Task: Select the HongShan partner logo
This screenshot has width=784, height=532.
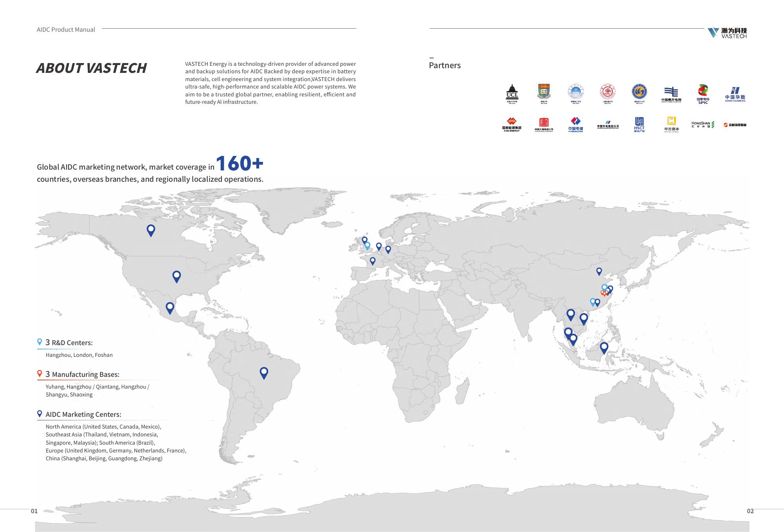Action: coord(703,125)
